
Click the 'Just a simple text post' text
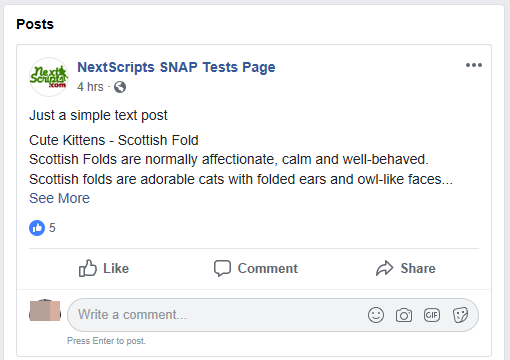(98, 116)
